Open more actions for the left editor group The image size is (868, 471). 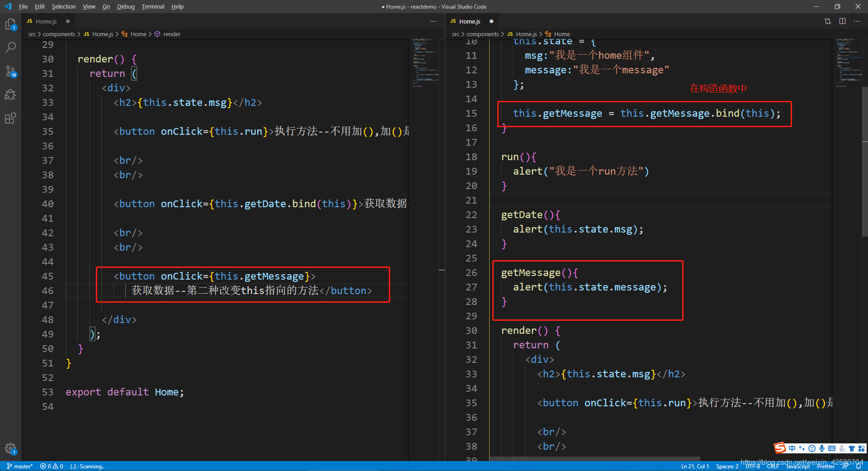433,21
